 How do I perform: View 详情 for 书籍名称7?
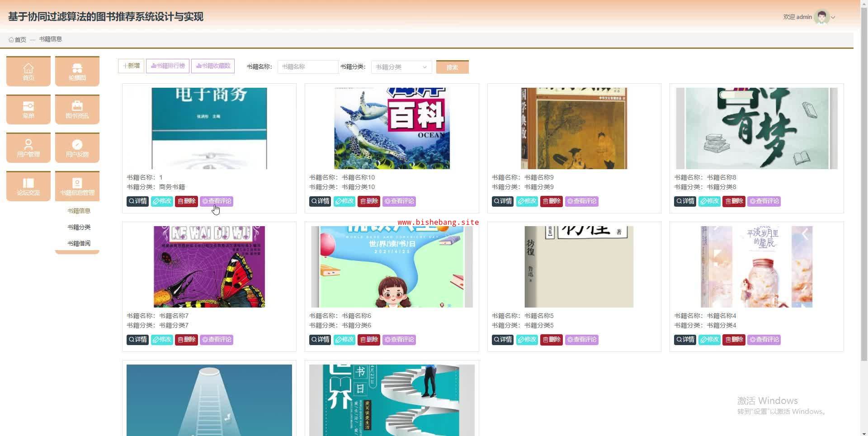pos(138,340)
